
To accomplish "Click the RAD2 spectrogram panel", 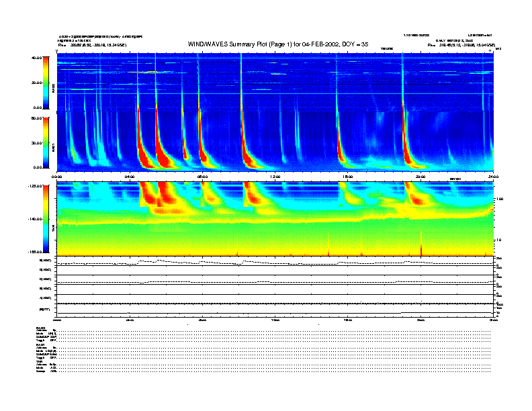I will 275,83.
